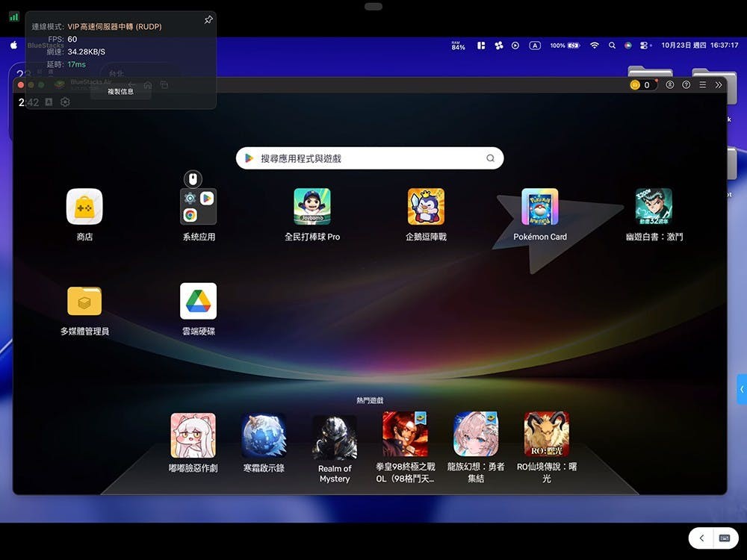Open popular game 龍族幻想：勇者集結
Image resolution: width=747 pixels, height=560 pixels.
point(475,435)
